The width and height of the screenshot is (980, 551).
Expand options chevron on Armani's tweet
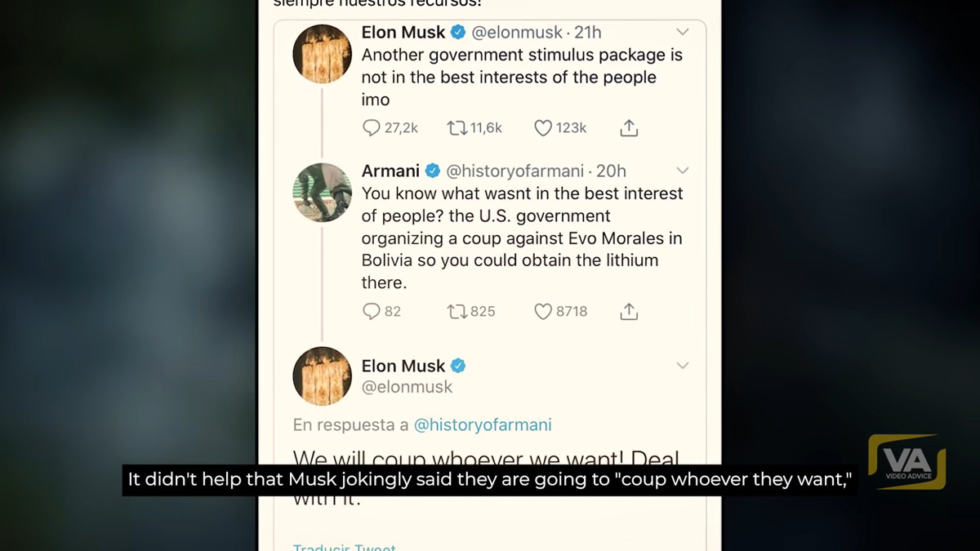[683, 171]
